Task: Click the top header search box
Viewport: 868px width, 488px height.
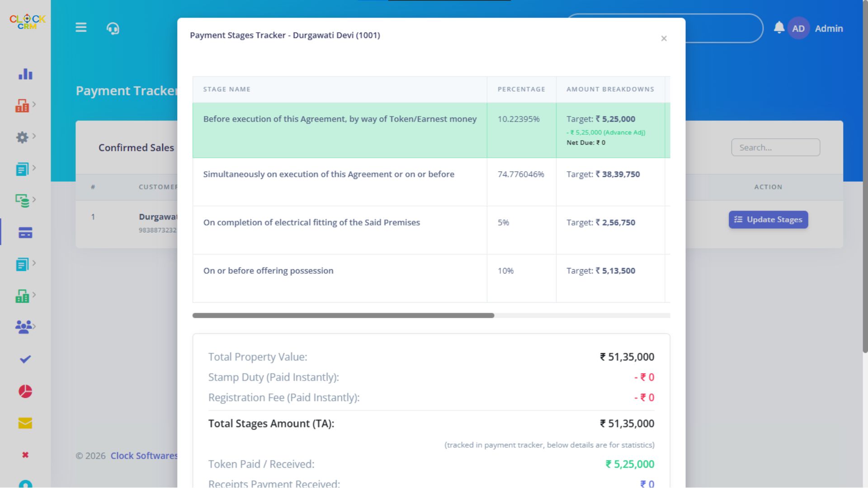Action: point(723,28)
